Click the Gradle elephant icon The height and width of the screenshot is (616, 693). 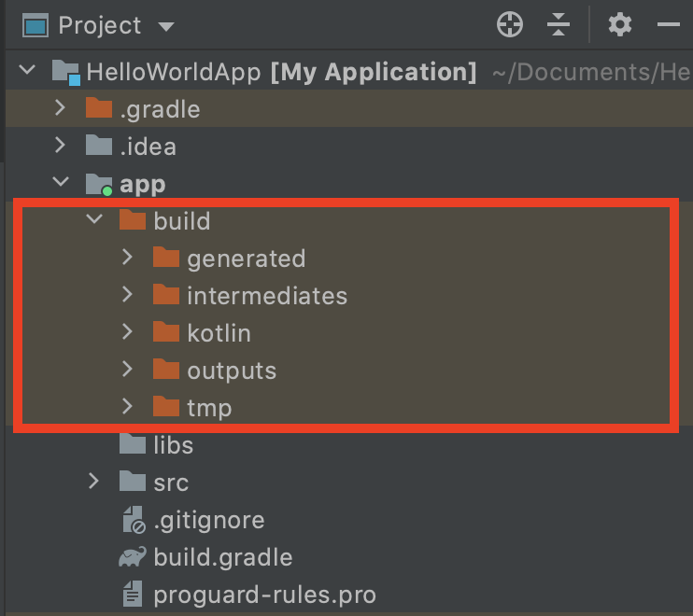[132, 557]
